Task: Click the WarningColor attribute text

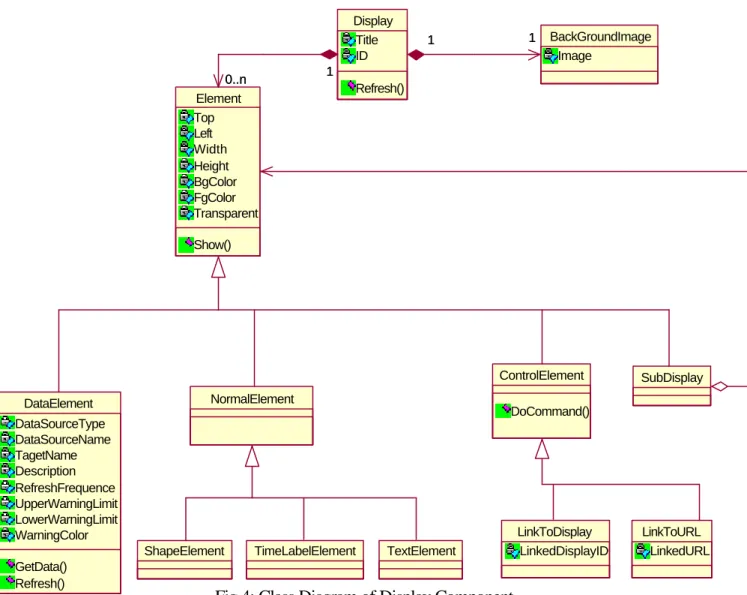Action: click(x=51, y=535)
